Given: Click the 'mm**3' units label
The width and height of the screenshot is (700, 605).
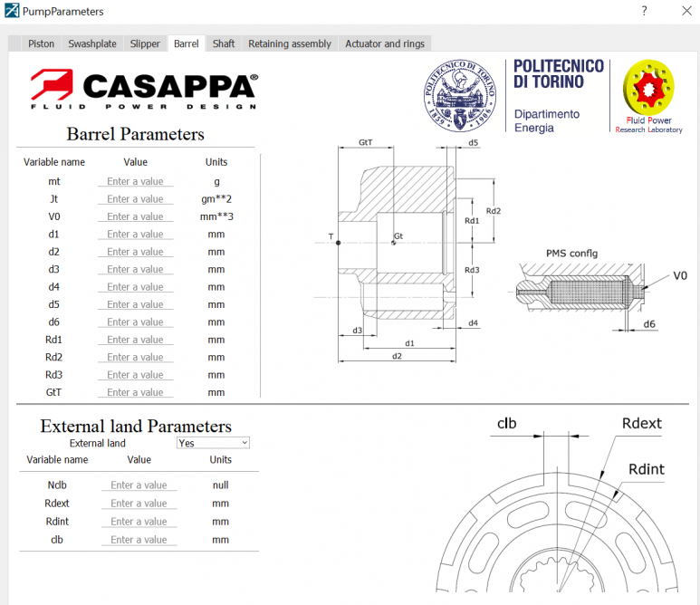Looking at the screenshot, I should (x=216, y=216).
